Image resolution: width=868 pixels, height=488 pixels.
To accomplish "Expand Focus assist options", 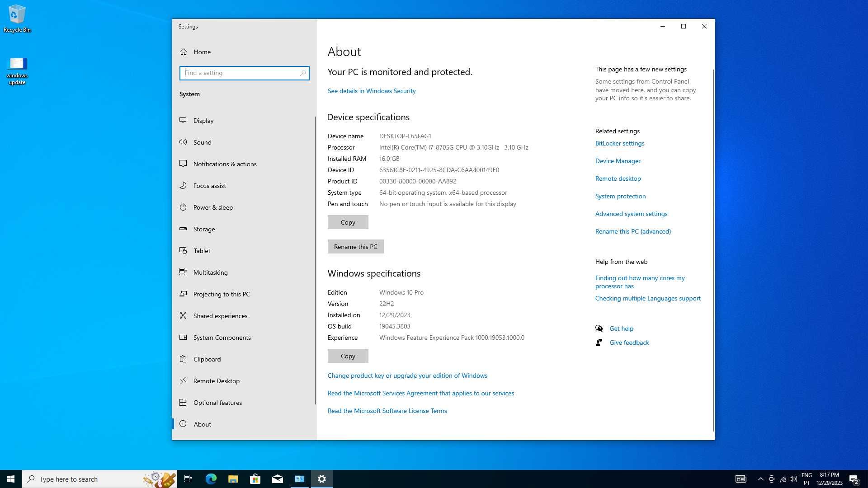I will pos(210,185).
